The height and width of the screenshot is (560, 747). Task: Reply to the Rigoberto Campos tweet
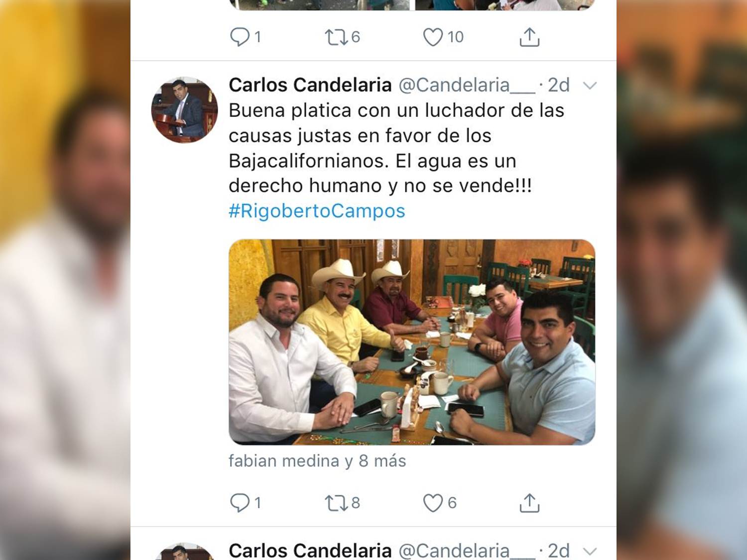245,503
